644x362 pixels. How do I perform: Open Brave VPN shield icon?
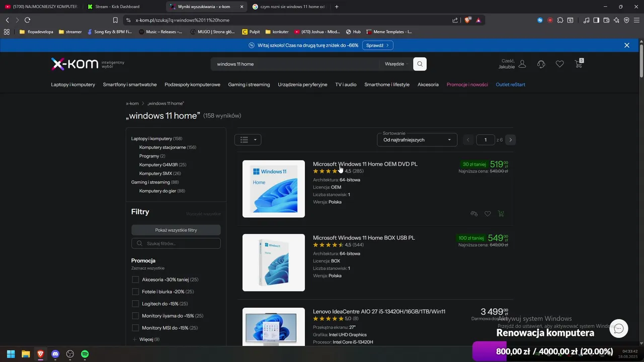point(626,20)
